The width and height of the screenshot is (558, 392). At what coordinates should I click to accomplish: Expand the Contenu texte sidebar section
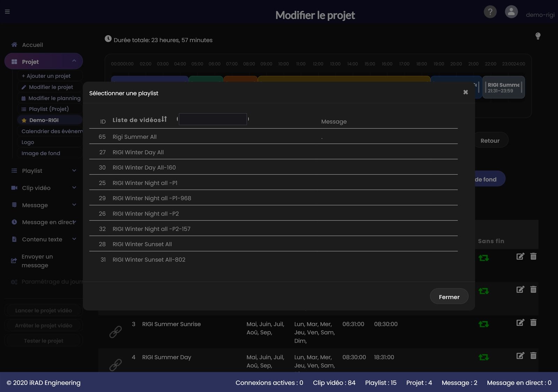coord(44,239)
